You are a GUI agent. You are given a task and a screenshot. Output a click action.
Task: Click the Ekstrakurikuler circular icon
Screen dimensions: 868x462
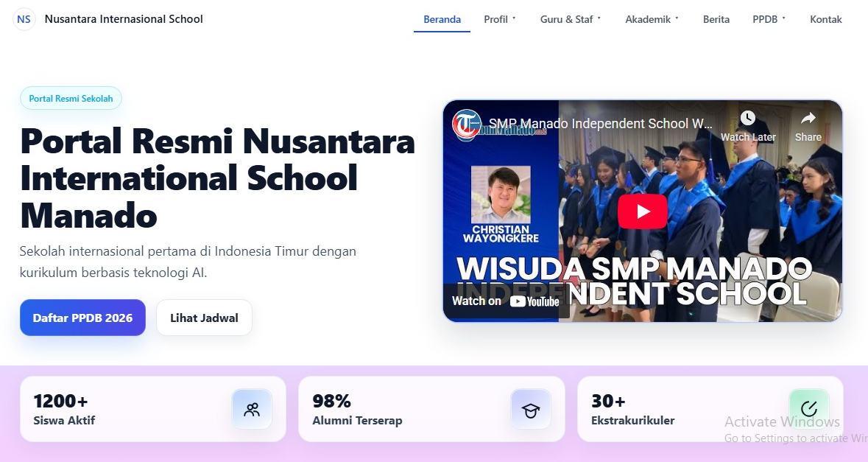(809, 409)
